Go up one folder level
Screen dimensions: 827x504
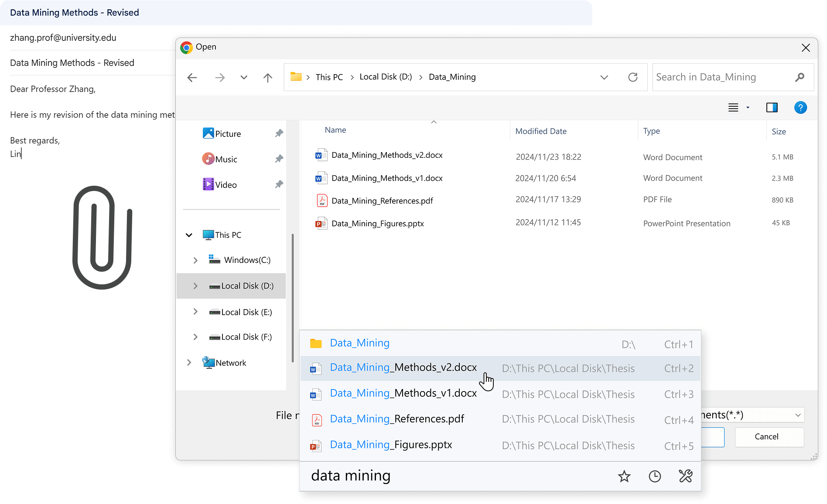(x=268, y=78)
